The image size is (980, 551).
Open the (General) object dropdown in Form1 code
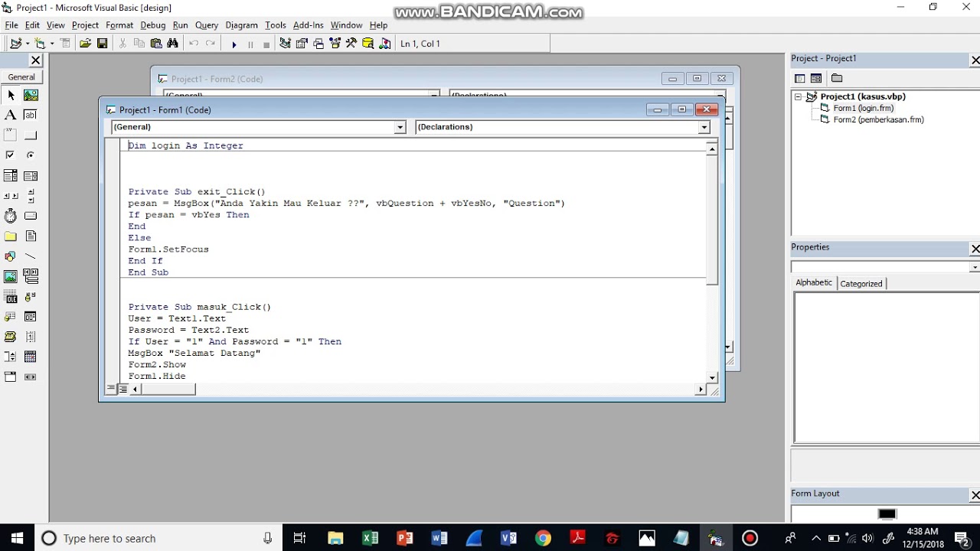click(400, 127)
